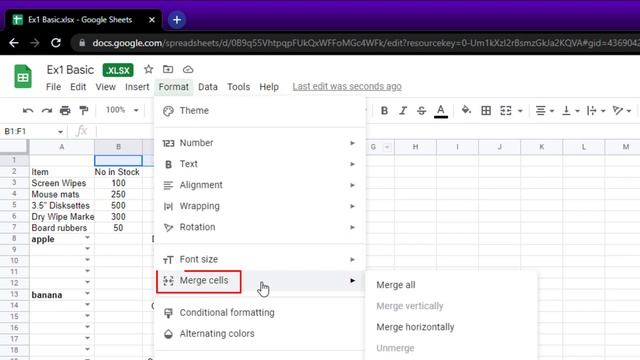Click the Print icon
This screenshot has width=640, height=360.
coord(65,110)
